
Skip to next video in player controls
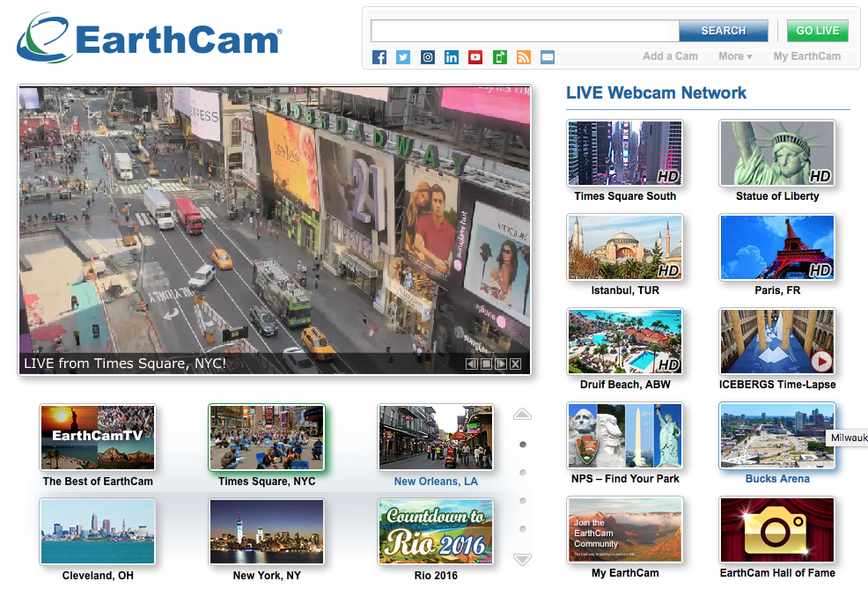point(500,364)
